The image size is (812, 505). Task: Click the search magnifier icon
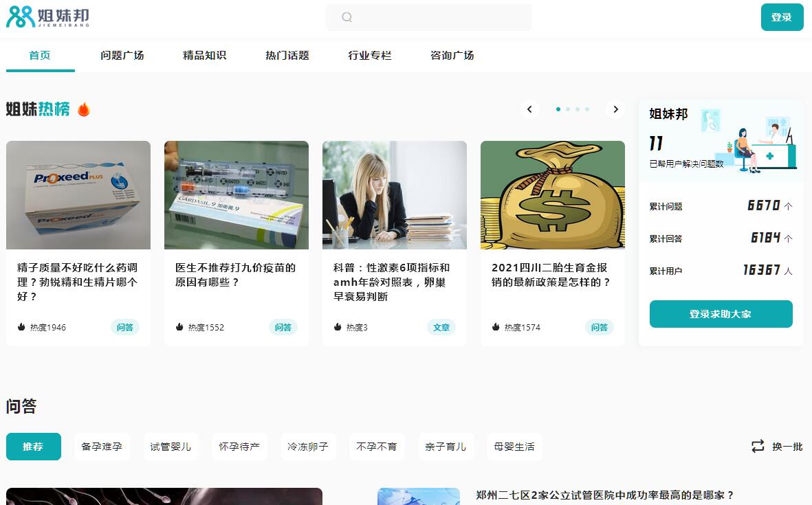click(x=347, y=17)
